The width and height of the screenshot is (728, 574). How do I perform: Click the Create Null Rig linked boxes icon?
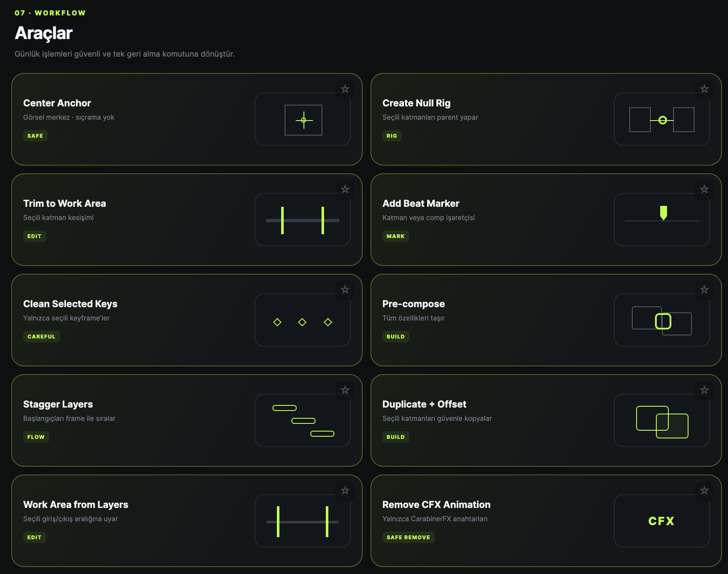point(662,119)
